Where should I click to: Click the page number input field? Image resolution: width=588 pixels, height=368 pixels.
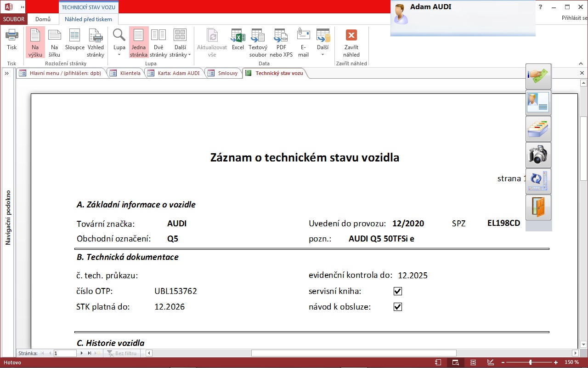tap(65, 353)
